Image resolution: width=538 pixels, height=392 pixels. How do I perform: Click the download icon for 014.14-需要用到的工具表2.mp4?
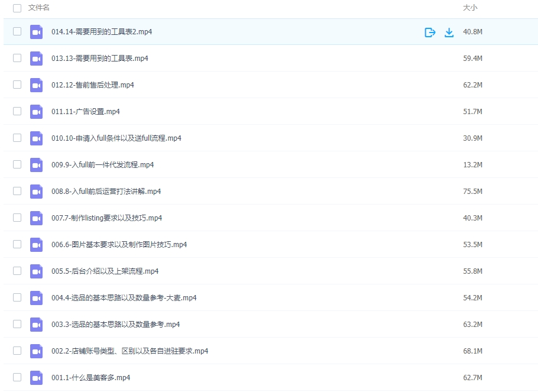[x=449, y=32]
